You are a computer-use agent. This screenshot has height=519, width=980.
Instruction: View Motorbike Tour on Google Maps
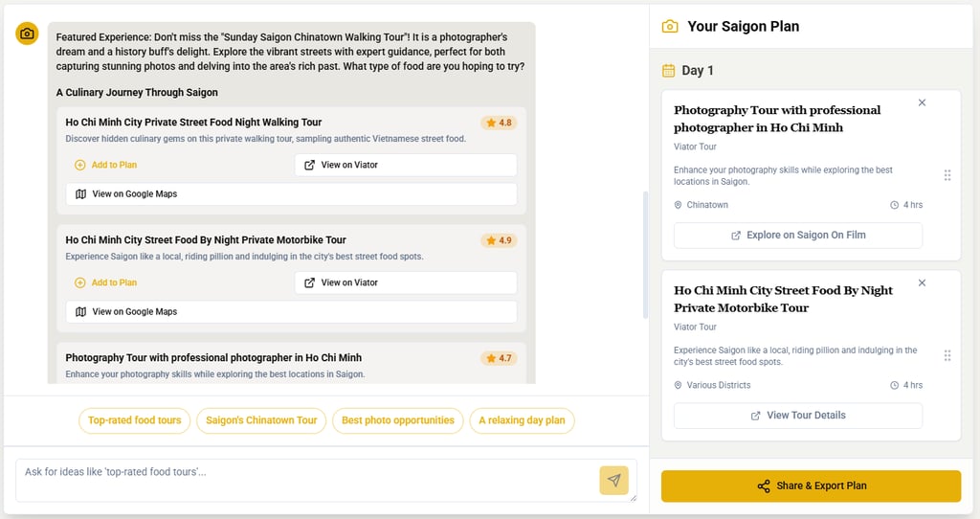(291, 311)
